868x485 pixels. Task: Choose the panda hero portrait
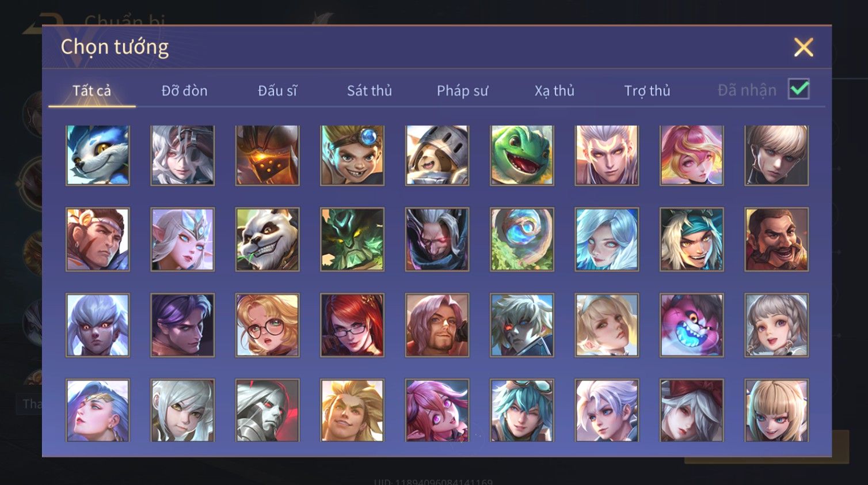click(268, 240)
